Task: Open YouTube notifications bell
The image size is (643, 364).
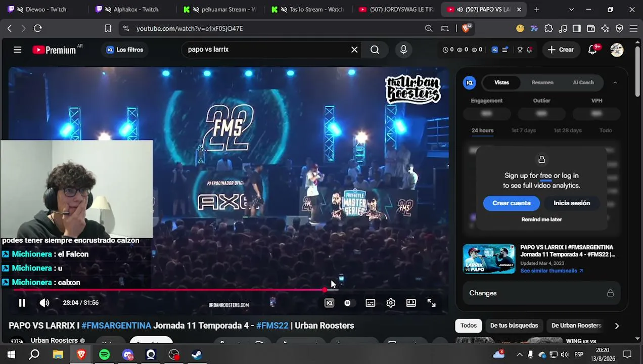Action: (593, 50)
